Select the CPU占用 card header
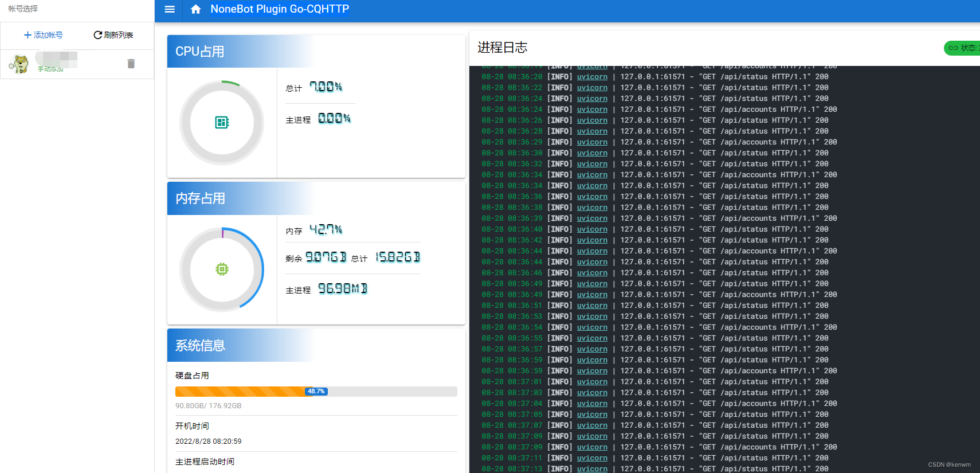The image size is (980, 473). click(x=316, y=52)
